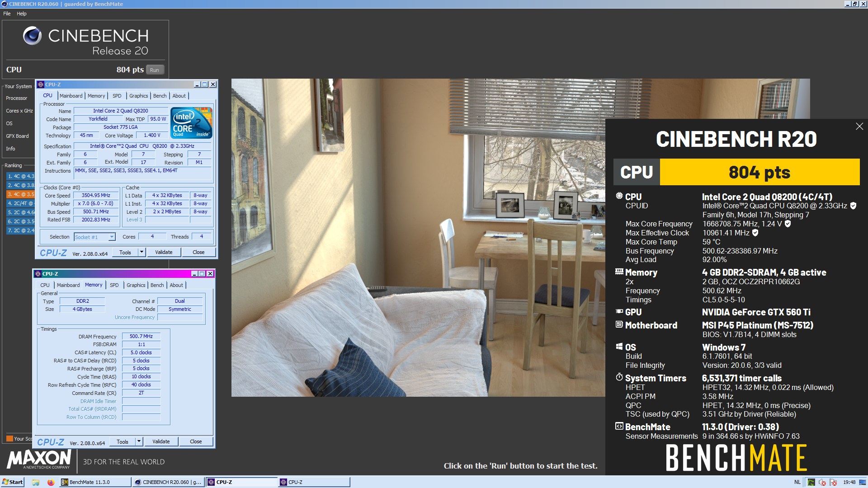This screenshot has height=488, width=868.
Task: Click the Run button next to CPU score
Action: 155,70
